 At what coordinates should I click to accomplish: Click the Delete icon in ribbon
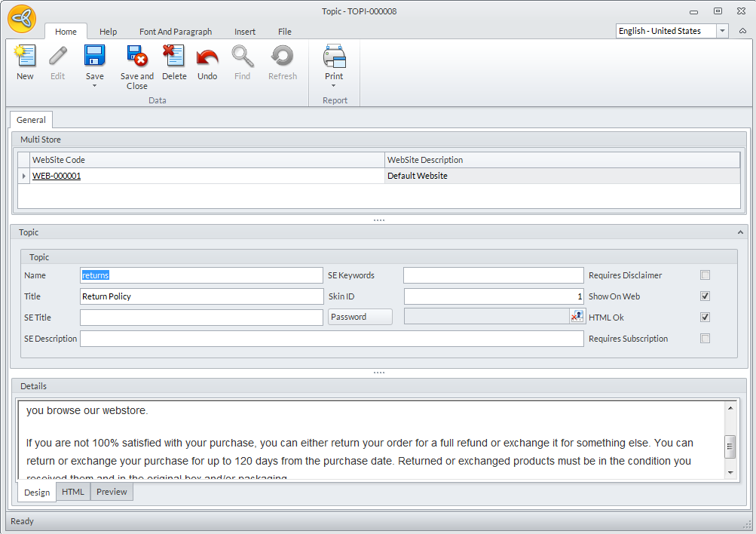click(174, 57)
